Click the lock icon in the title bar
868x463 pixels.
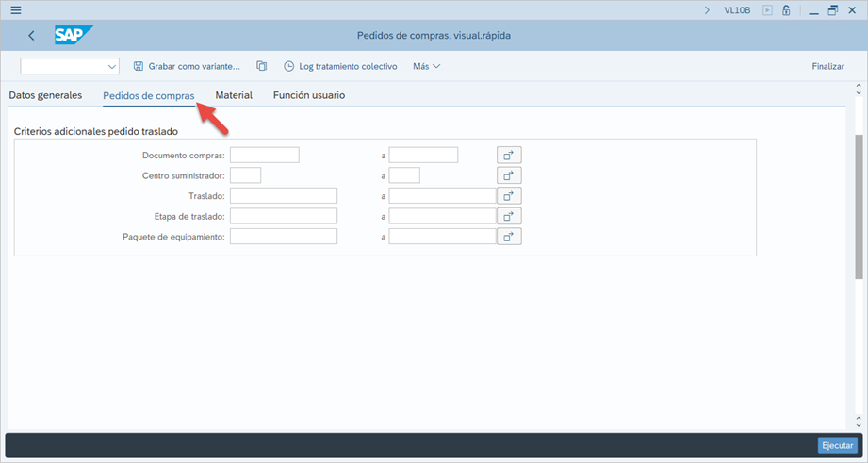786,10
